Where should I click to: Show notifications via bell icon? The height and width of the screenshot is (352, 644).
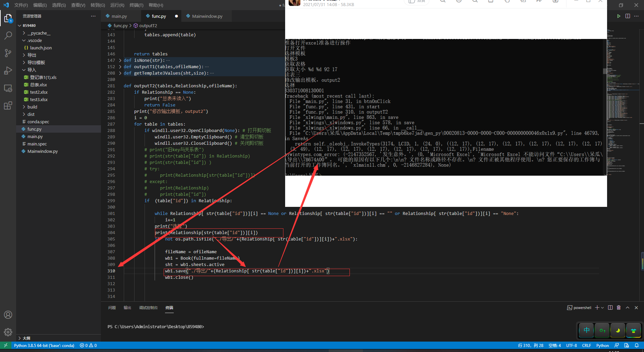[637, 346]
